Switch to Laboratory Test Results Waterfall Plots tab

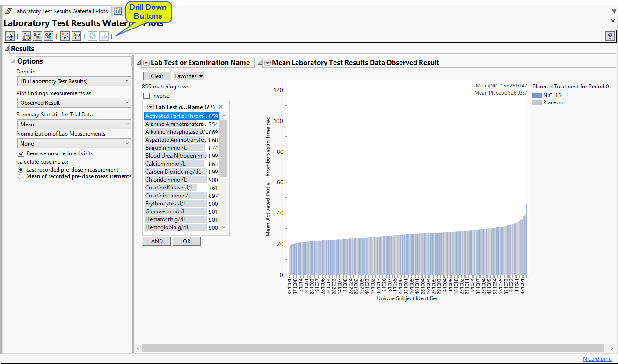click(x=56, y=11)
